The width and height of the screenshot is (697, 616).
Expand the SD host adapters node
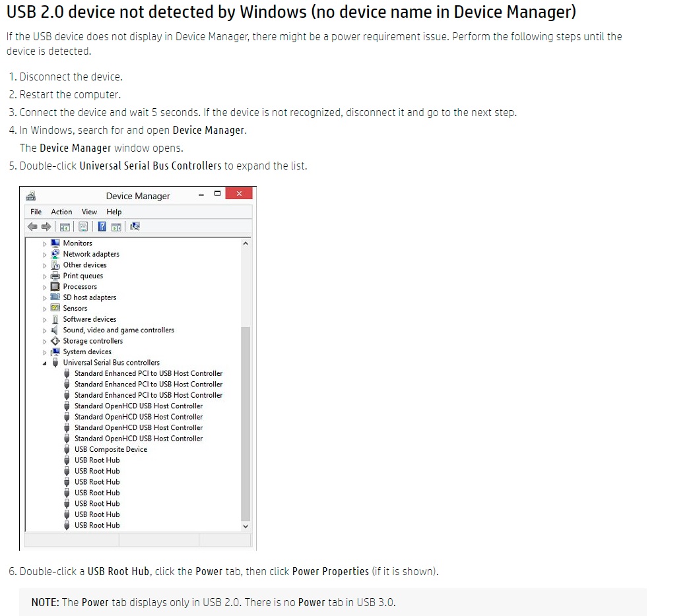[x=44, y=298]
